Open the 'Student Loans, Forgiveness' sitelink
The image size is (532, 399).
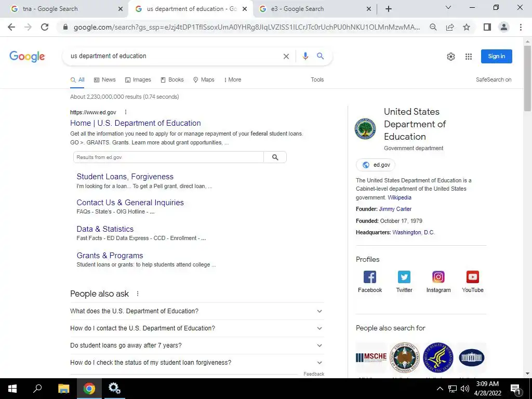tap(125, 177)
